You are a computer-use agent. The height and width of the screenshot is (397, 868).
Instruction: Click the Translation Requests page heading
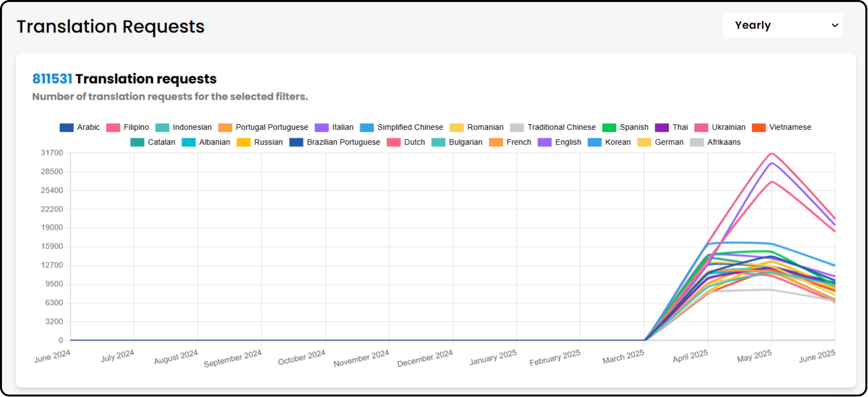[111, 27]
